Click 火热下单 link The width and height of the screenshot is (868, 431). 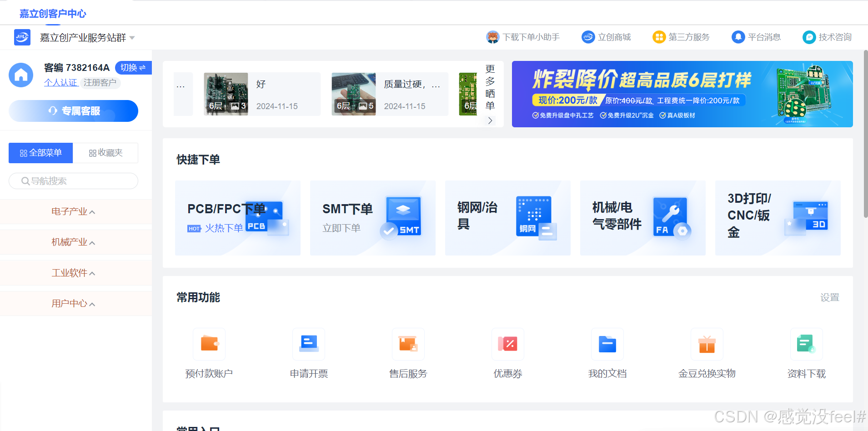coord(224,228)
